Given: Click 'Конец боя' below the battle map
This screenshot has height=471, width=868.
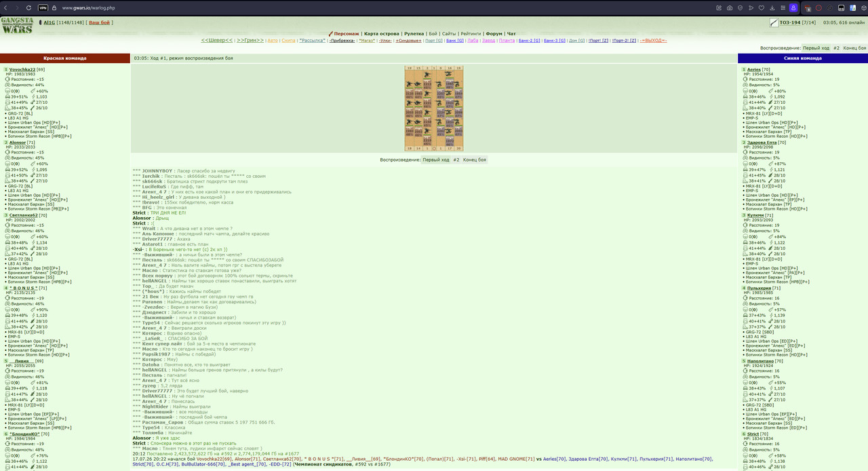Looking at the screenshot, I should pos(475,159).
